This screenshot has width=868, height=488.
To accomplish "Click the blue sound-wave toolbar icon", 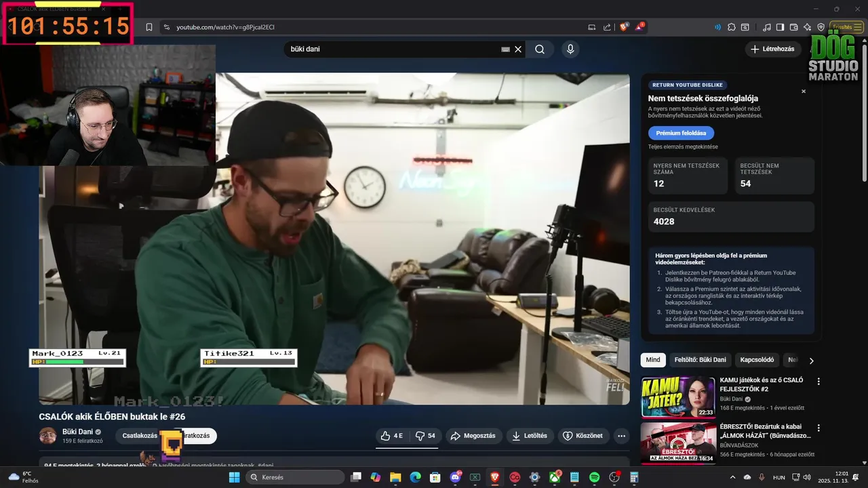I will 717,27.
